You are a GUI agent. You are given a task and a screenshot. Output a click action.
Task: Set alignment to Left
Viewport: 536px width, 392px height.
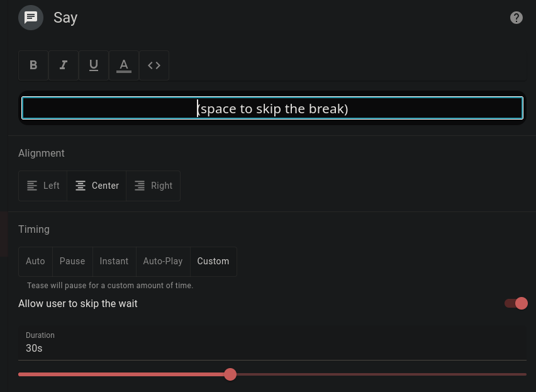[43, 186]
